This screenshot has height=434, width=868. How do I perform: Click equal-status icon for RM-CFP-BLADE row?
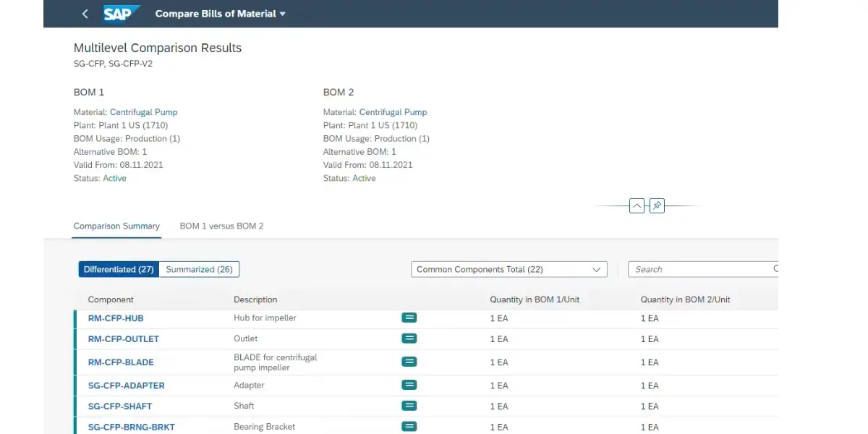409,362
